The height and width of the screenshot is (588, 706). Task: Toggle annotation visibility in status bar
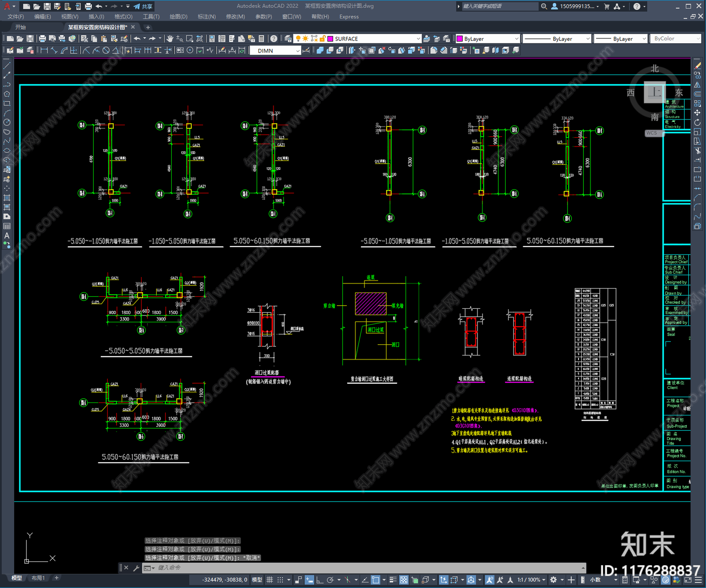pos(490,580)
